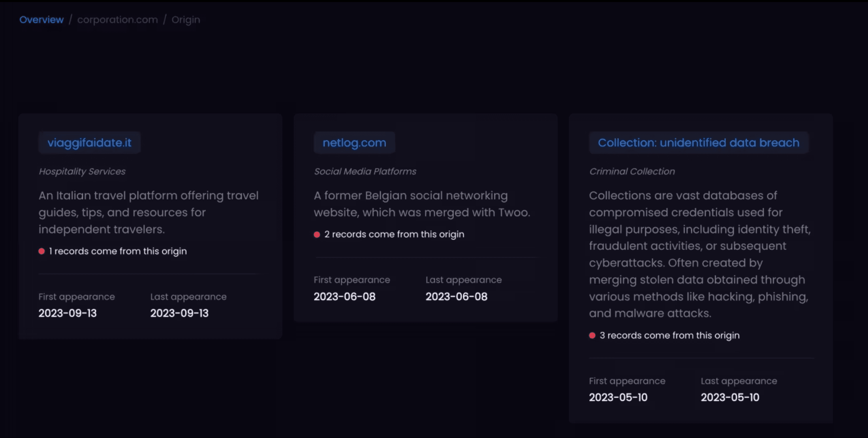
Task: Open Collection: unidentified data breach tag
Action: [699, 143]
